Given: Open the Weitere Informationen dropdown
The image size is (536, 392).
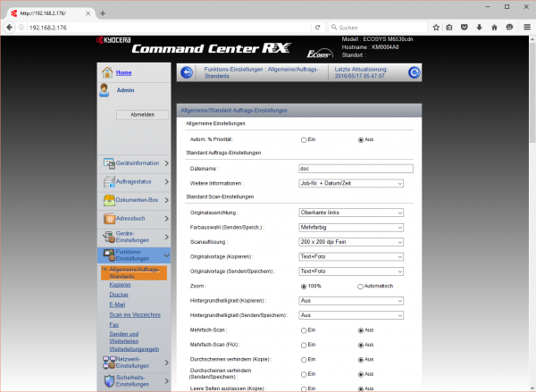Looking at the screenshot, I should click(x=351, y=183).
